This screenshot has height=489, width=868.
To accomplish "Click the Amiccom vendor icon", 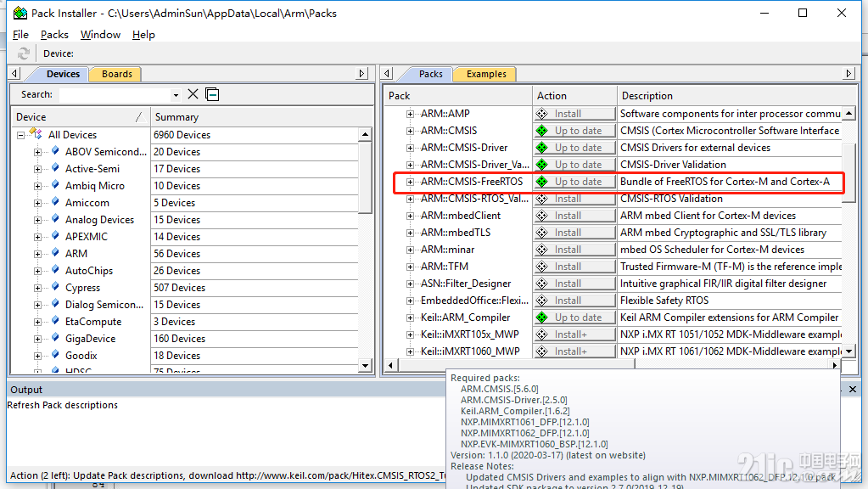I will click(55, 203).
